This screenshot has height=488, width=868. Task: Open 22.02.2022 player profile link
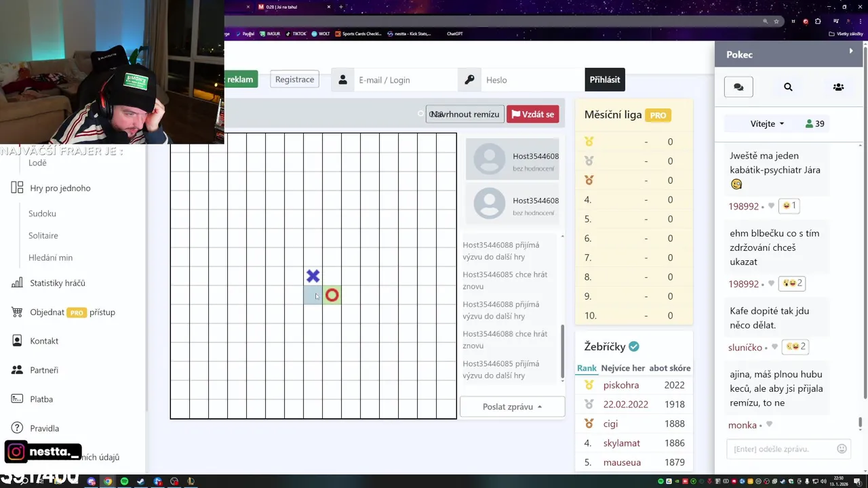click(626, 404)
